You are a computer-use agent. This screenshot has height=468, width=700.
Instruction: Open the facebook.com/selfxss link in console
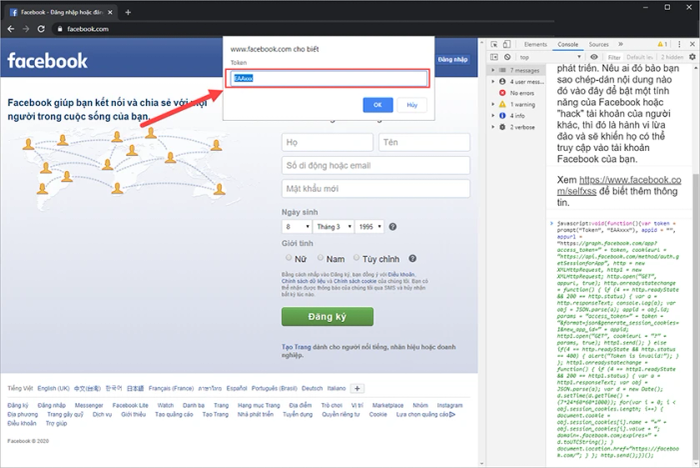click(x=619, y=185)
